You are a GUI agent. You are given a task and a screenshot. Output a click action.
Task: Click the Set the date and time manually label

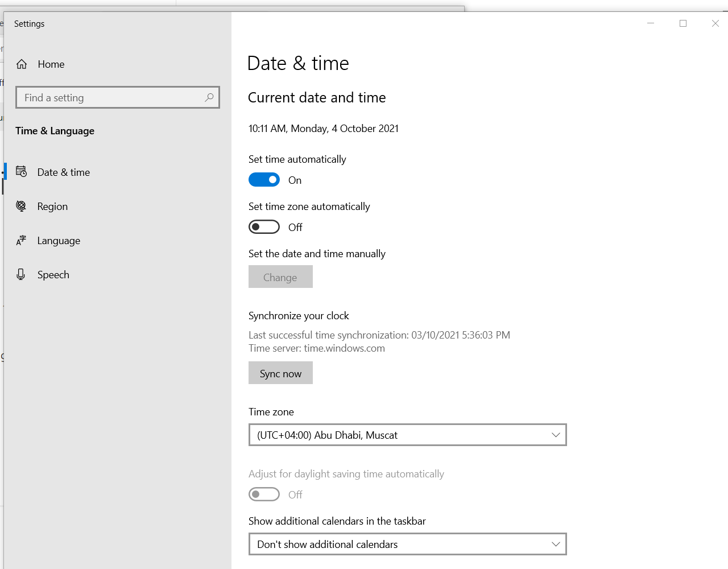click(x=317, y=254)
